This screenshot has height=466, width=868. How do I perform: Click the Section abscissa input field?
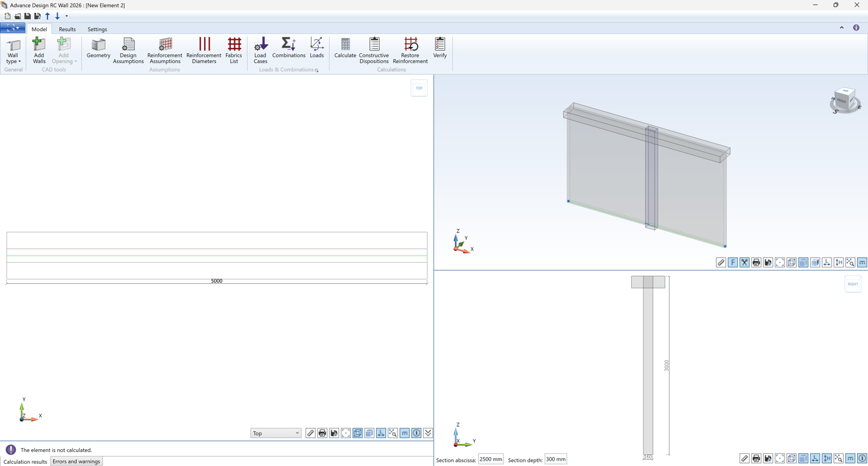click(491, 460)
